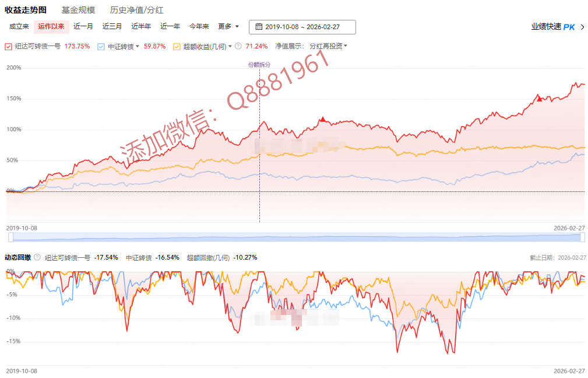Click the 份额拆分 event marker label

(259, 65)
